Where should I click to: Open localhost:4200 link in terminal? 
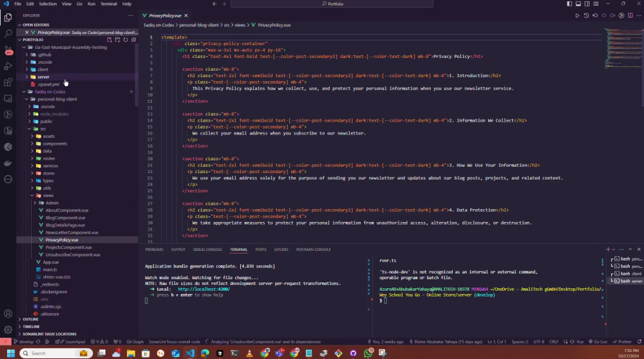point(204,290)
